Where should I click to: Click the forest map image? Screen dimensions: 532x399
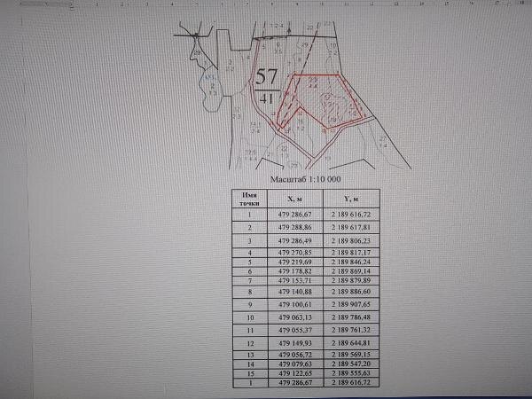[293, 95]
